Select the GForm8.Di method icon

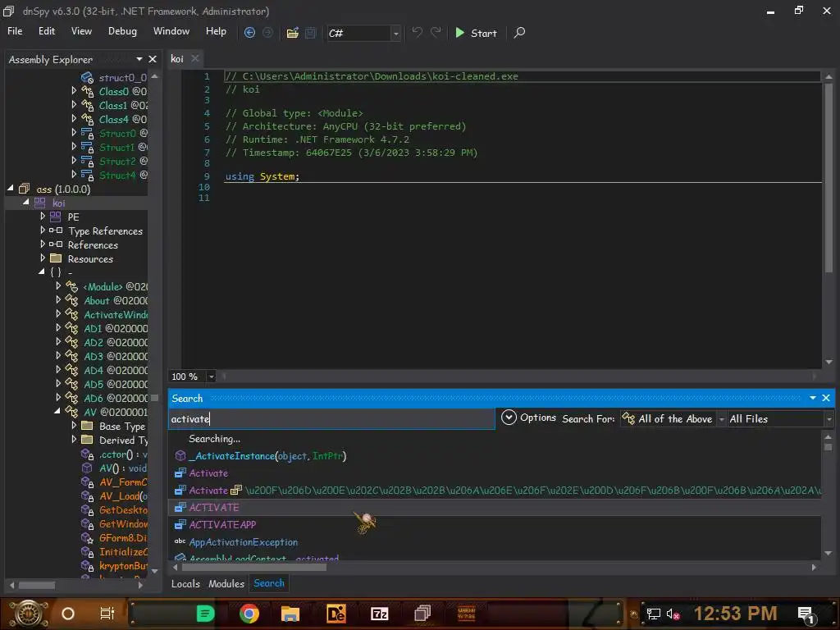pyautogui.click(x=87, y=537)
